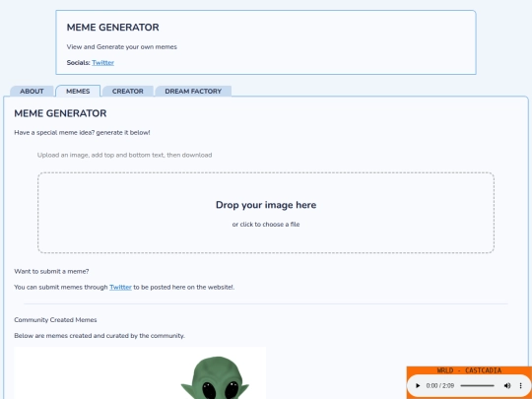The width and height of the screenshot is (532, 399).
Task: Mute the audio player volume icon
Action: click(507, 386)
